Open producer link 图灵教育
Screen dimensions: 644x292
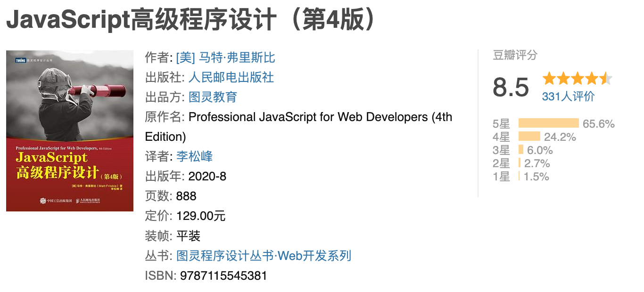[213, 97]
